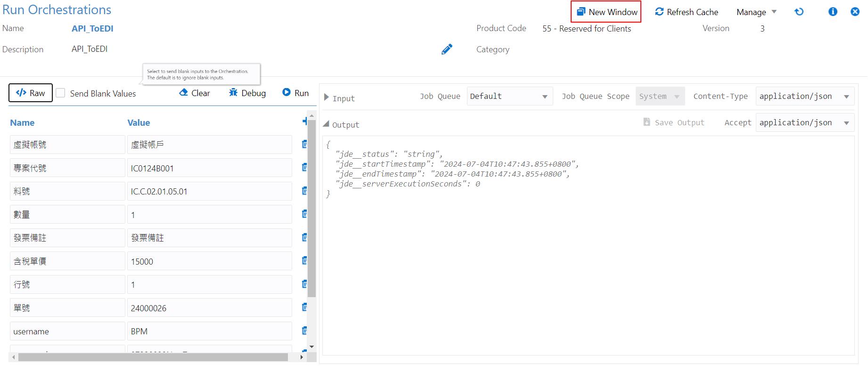Delete the 專案代號 input row
This screenshot has height=372, width=868.
(304, 167)
